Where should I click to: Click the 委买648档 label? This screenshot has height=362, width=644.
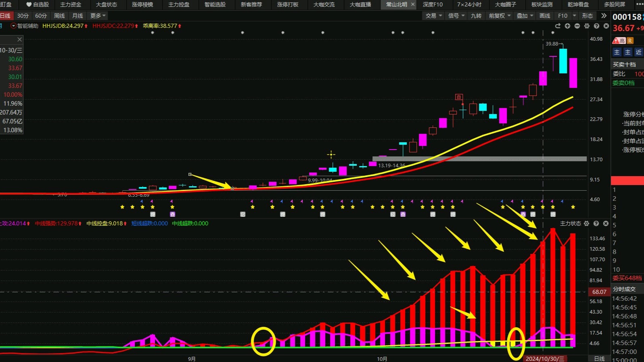pos(627,278)
